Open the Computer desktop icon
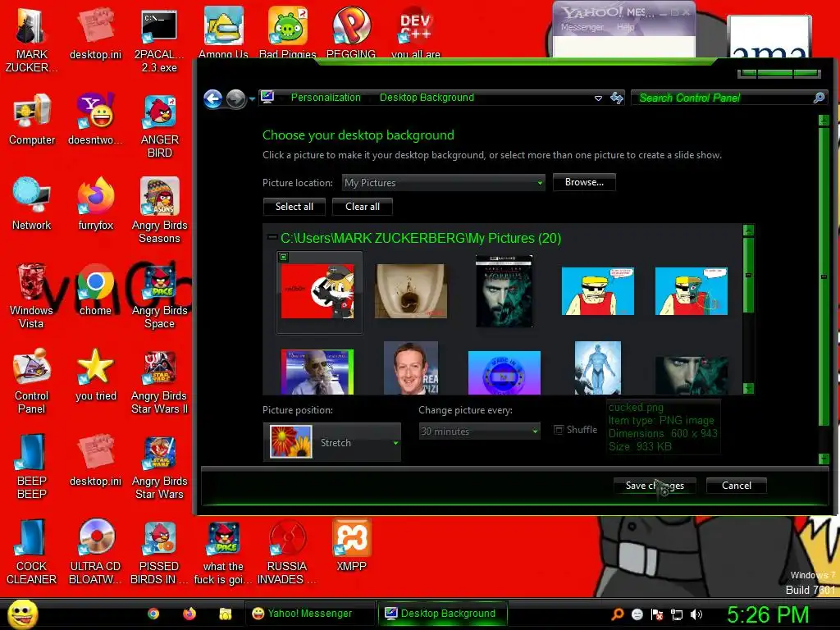 click(32, 119)
